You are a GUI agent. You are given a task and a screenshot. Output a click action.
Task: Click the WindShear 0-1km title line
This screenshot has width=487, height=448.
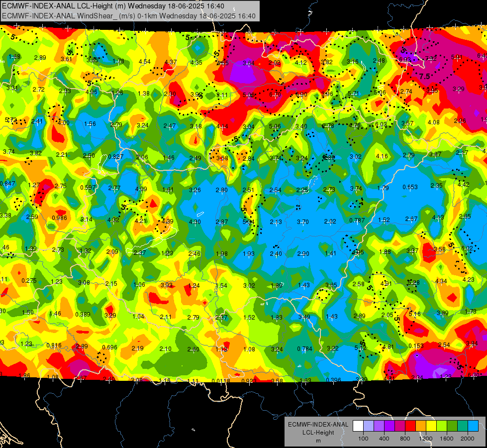tap(128, 16)
